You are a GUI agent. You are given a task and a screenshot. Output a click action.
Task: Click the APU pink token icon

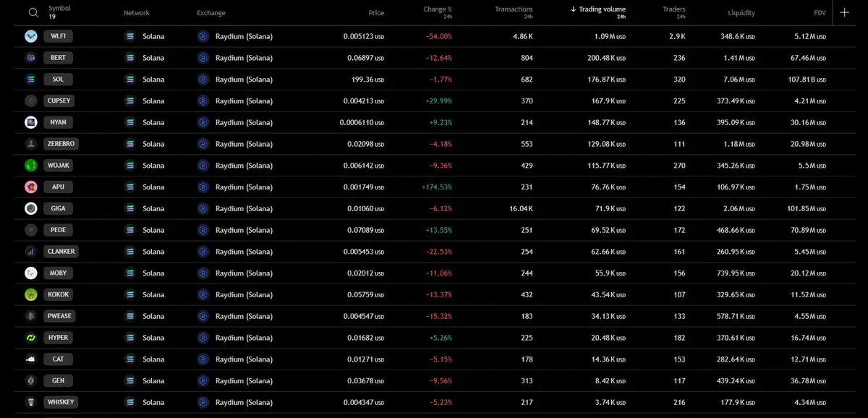click(31, 187)
